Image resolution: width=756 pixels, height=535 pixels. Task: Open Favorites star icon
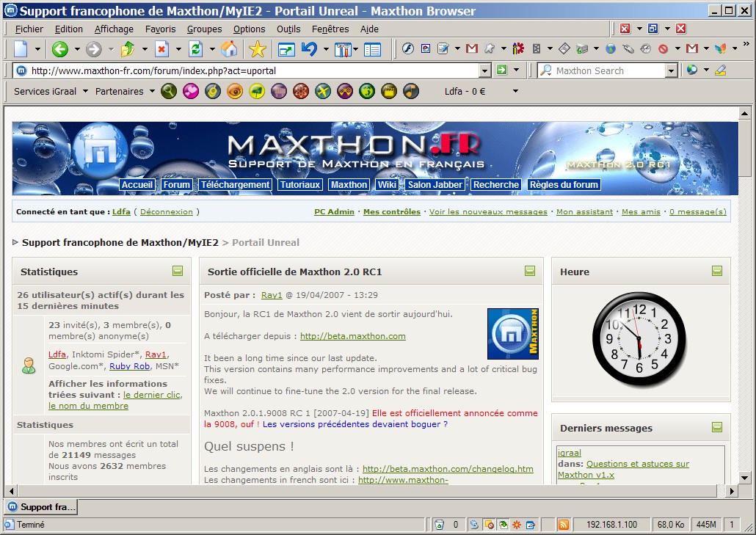pos(258,48)
